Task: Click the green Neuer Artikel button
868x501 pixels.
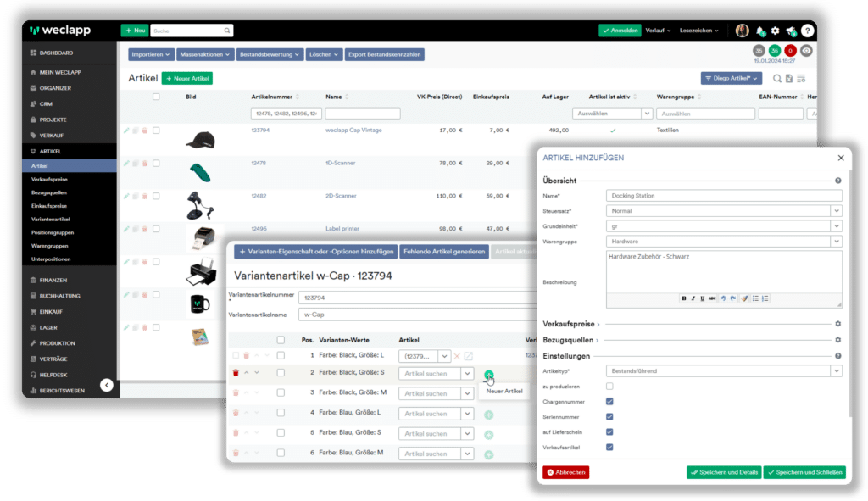Action: tap(187, 79)
